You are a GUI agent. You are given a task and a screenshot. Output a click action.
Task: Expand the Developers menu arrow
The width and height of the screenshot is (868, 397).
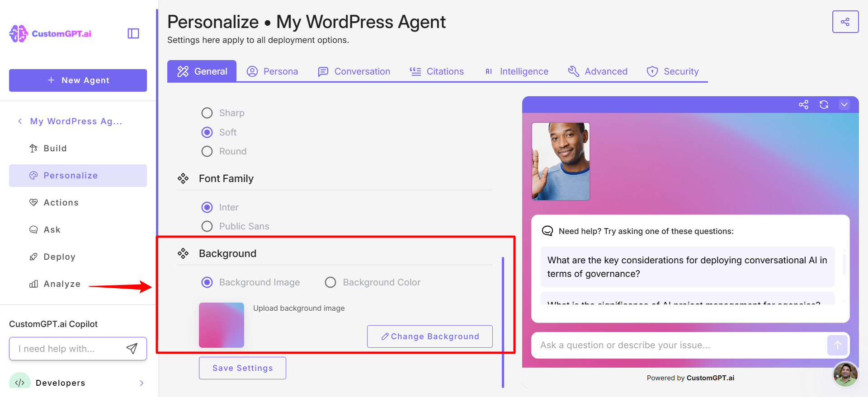point(142,383)
